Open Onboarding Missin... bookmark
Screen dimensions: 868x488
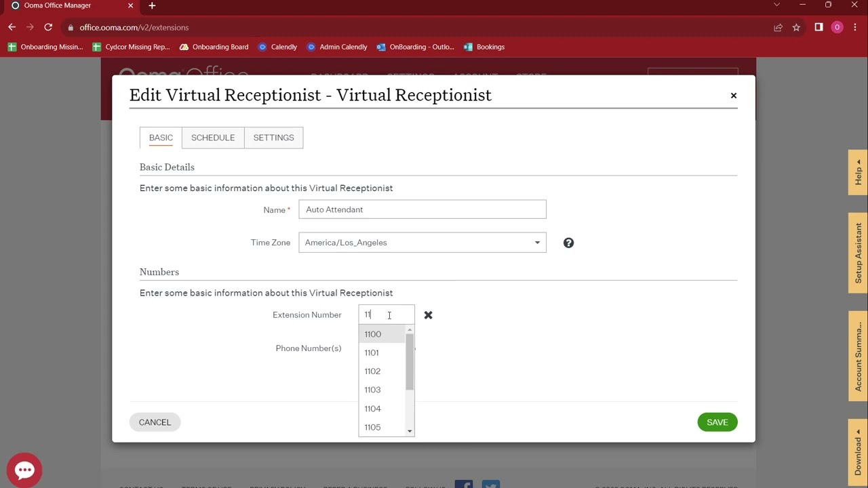click(x=45, y=47)
